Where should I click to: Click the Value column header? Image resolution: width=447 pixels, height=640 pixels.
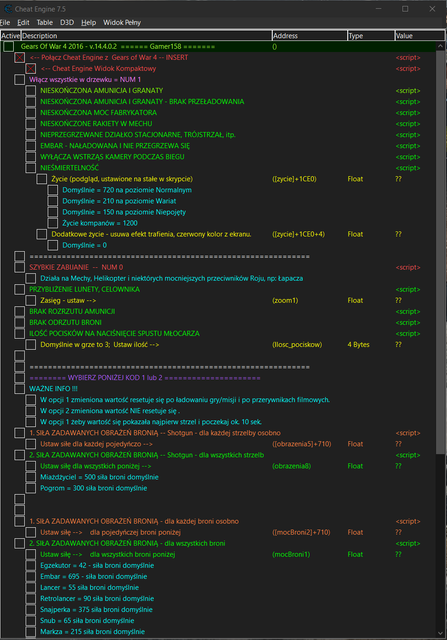[x=420, y=36]
